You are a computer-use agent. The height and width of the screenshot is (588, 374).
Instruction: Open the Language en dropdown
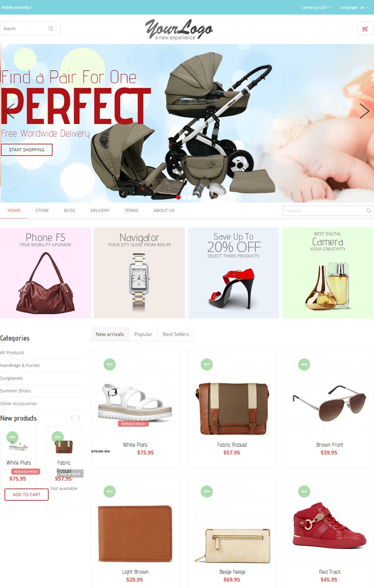click(354, 7)
